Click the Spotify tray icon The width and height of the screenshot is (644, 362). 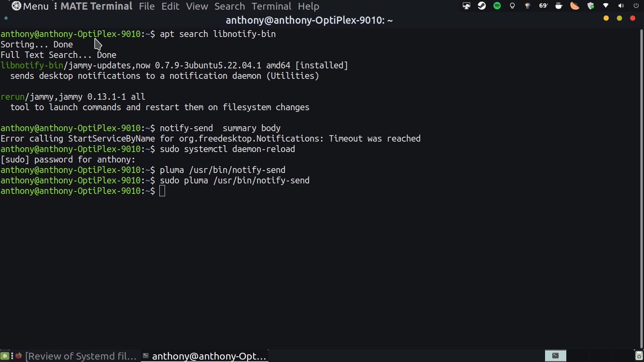click(497, 6)
